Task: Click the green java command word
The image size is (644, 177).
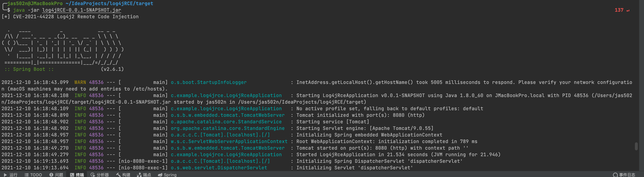Action: point(19,10)
